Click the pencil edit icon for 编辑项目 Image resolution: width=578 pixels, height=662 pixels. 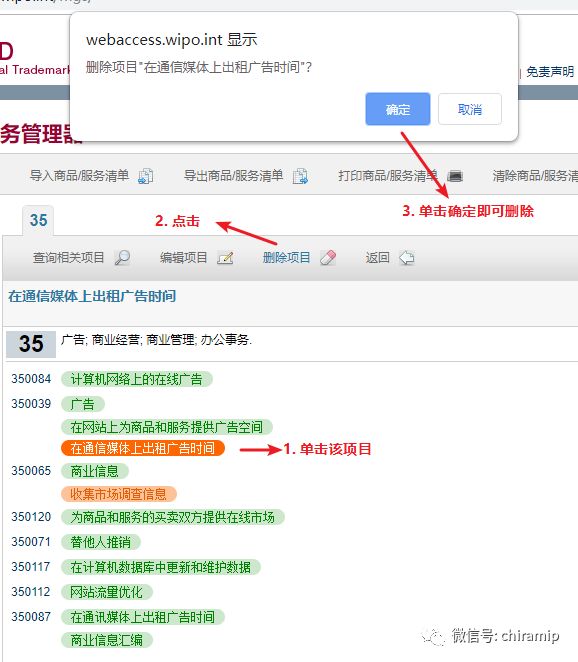[225, 258]
